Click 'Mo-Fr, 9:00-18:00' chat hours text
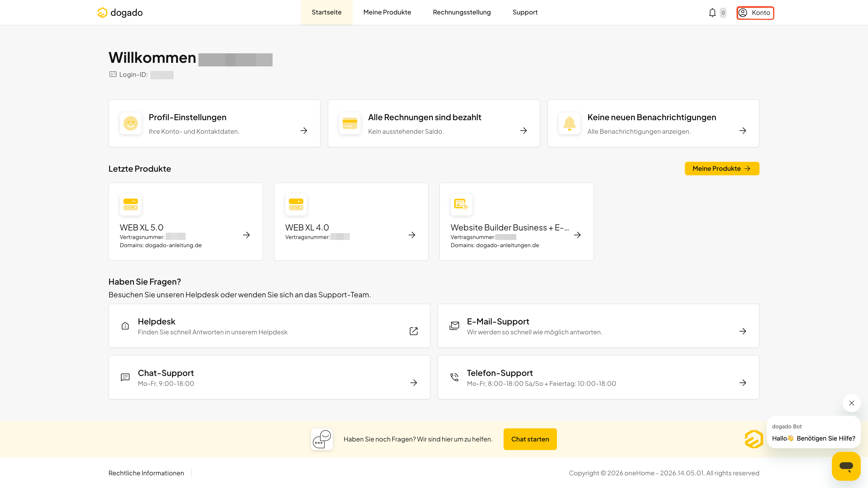The image size is (868, 488). tap(166, 383)
